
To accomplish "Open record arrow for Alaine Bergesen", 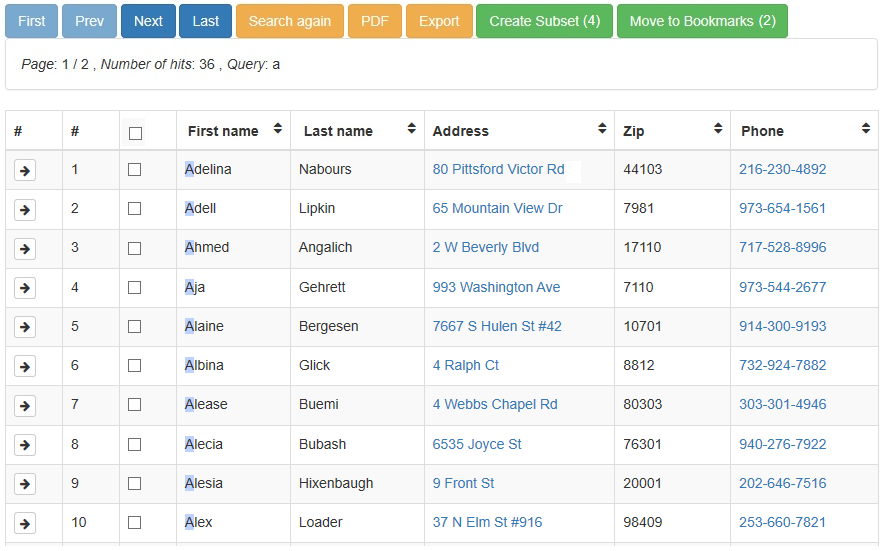I will point(25,327).
